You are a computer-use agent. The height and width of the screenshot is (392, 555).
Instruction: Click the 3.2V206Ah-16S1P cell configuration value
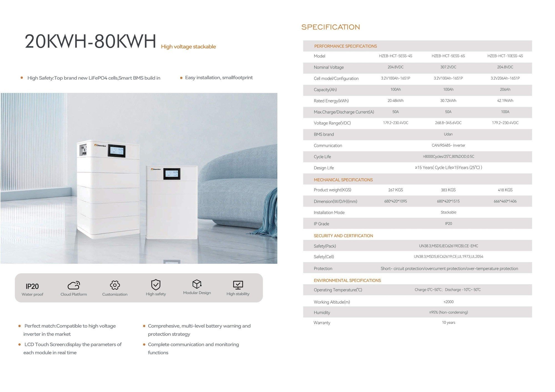pyautogui.click(x=505, y=78)
